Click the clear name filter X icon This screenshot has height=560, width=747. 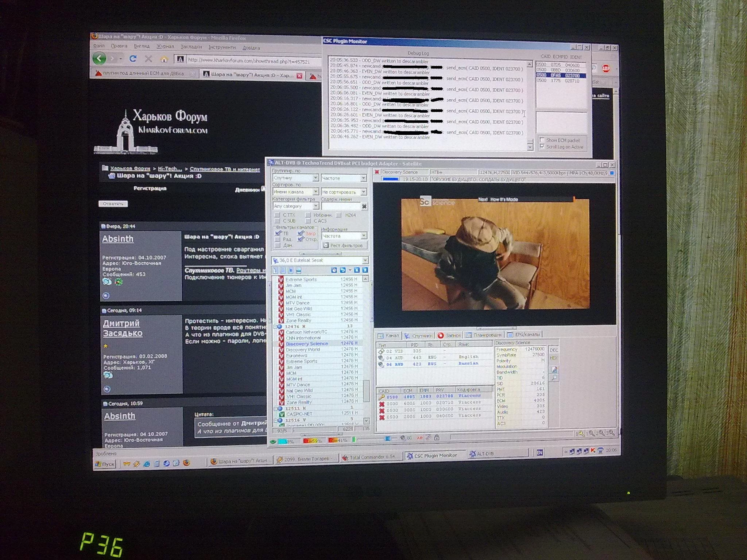[x=364, y=206]
